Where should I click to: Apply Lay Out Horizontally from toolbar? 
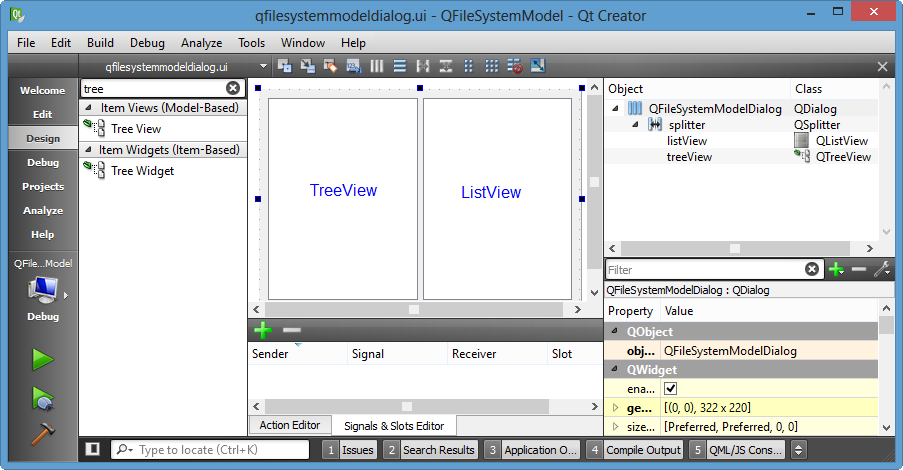click(x=377, y=66)
